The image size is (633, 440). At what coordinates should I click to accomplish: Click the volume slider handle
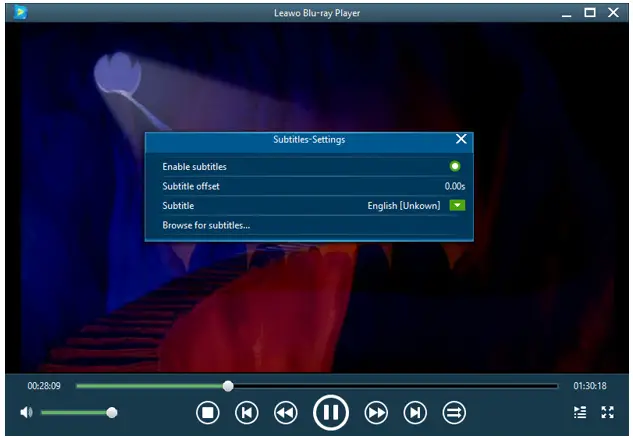click(112, 413)
